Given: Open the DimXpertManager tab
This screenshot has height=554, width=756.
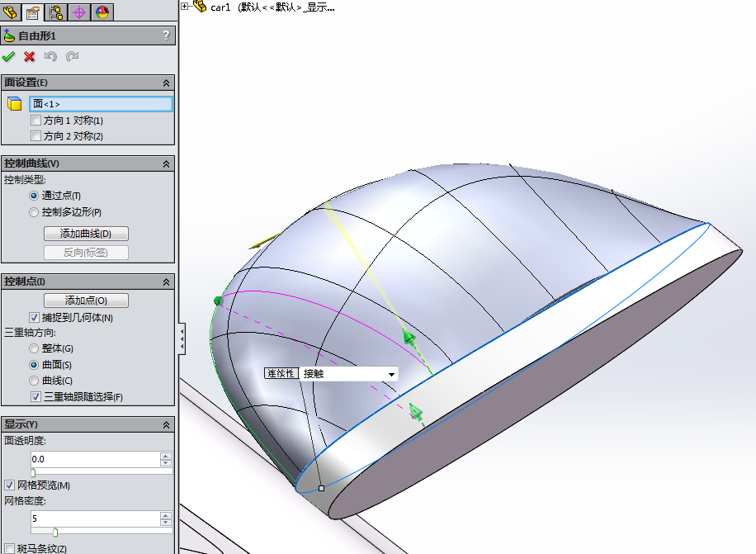Looking at the screenshot, I should [79, 12].
